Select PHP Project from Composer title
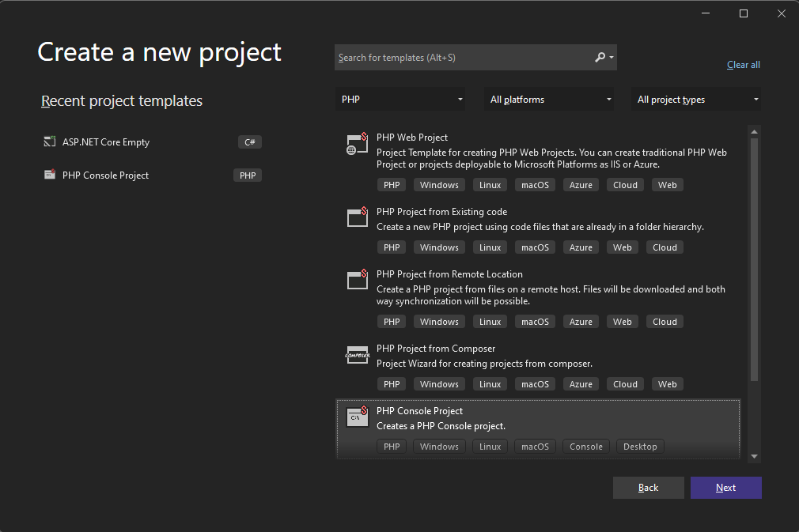The height and width of the screenshot is (532, 799). coord(436,349)
